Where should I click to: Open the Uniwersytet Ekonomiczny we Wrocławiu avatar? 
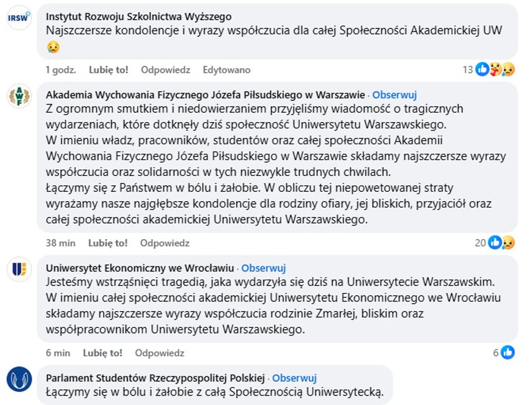[20, 269]
